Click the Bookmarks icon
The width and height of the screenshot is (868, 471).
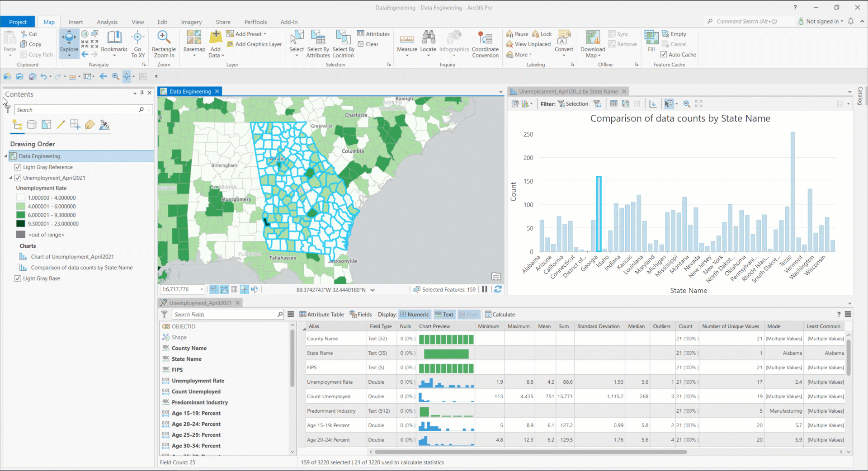[x=114, y=38]
